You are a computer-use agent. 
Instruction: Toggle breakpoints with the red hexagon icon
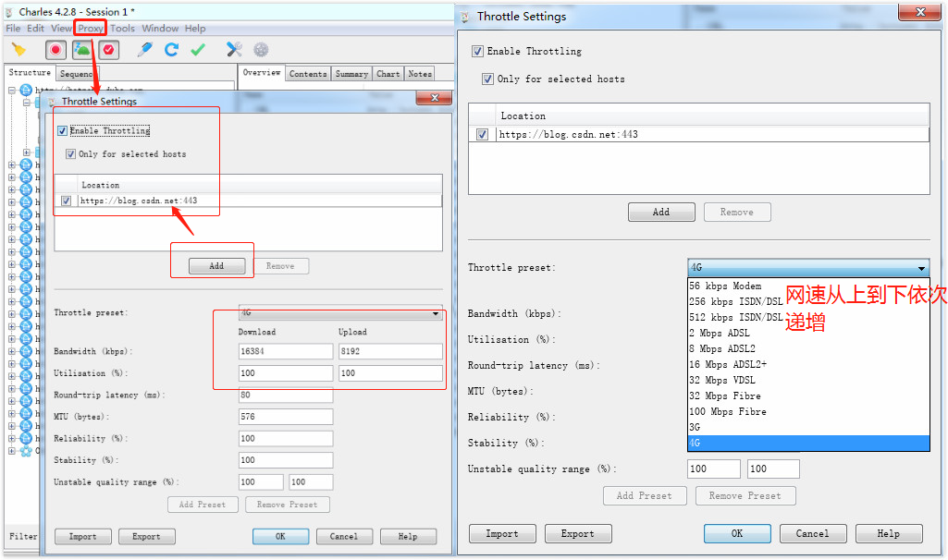point(109,50)
